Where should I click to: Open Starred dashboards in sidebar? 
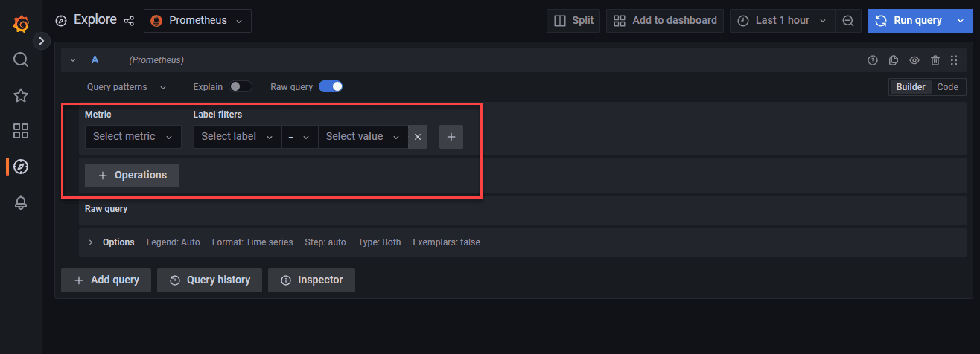coord(21,95)
